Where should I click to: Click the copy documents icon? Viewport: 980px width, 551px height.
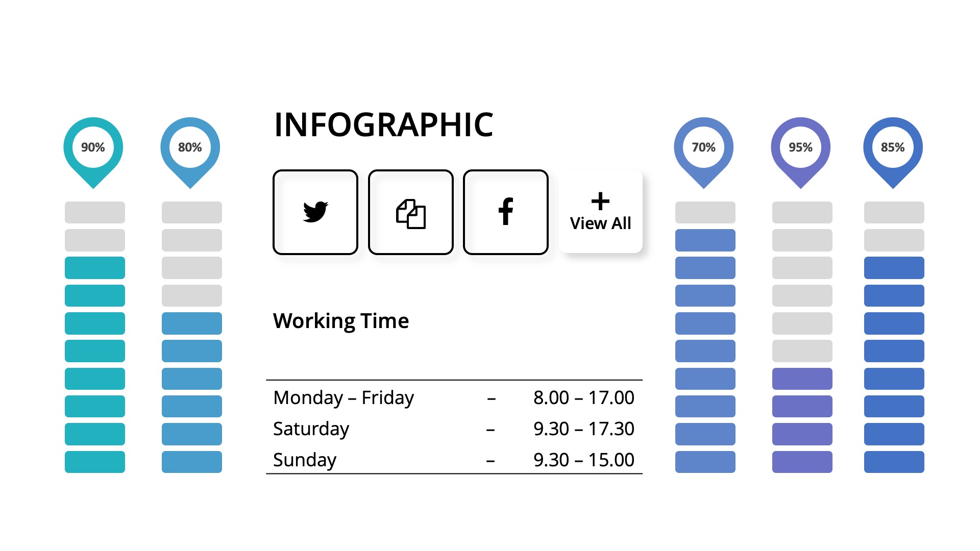tap(411, 213)
